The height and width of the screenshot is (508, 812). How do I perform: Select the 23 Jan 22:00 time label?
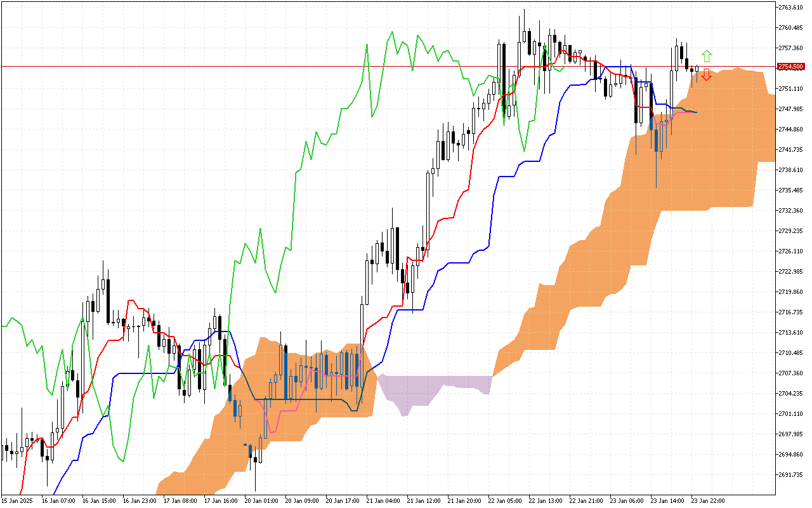[707, 501]
